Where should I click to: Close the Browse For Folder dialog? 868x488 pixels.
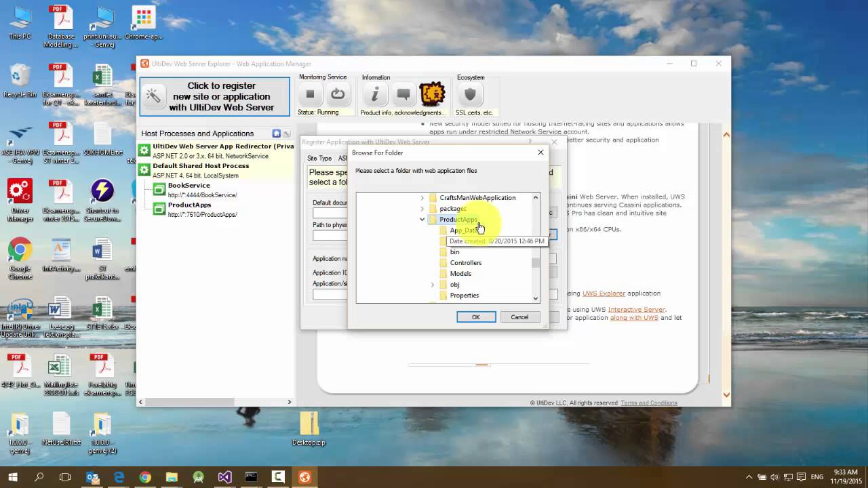point(540,152)
